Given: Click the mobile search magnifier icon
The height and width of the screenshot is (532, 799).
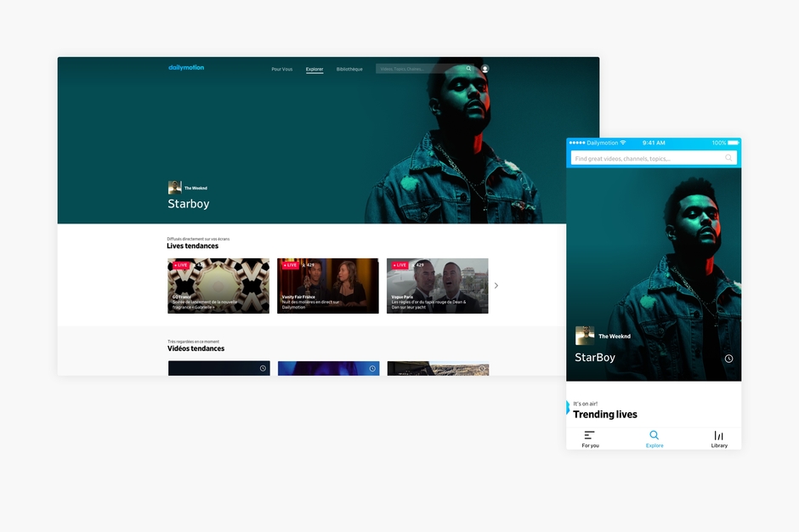Looking at the screenshot, I should (728, 158).
